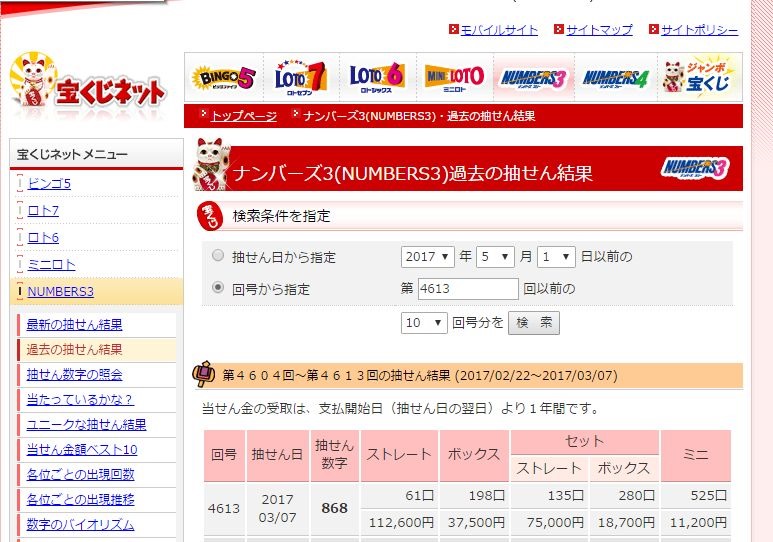
Task: Open the month dropdown showing 5
Action: click(x=495, y=257)
